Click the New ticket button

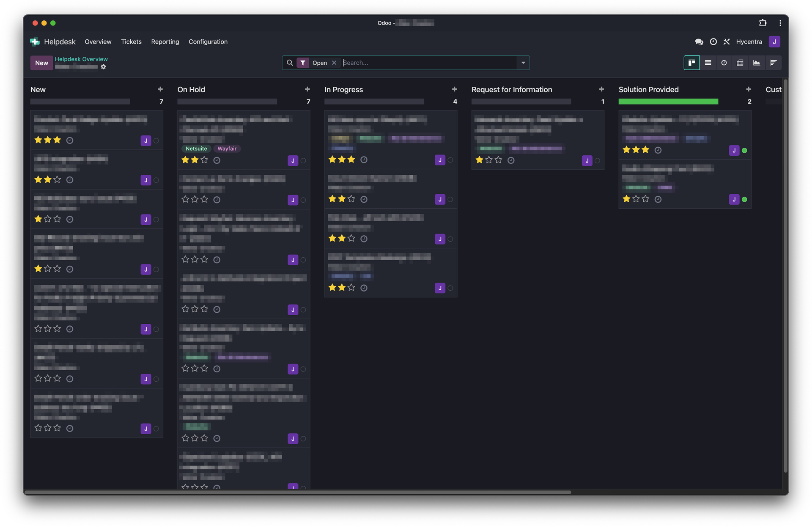(41, 63)
